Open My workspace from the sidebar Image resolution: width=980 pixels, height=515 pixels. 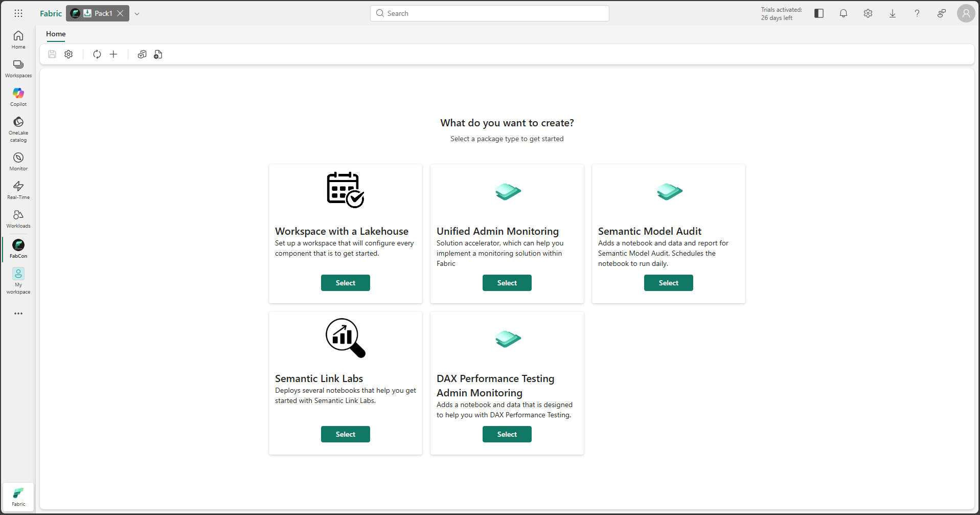pos(18,280)
